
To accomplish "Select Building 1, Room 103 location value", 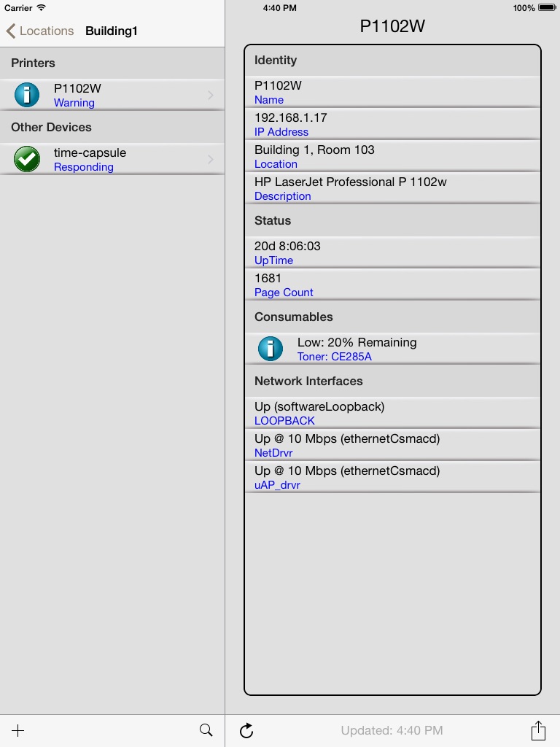I will point(314,150).
